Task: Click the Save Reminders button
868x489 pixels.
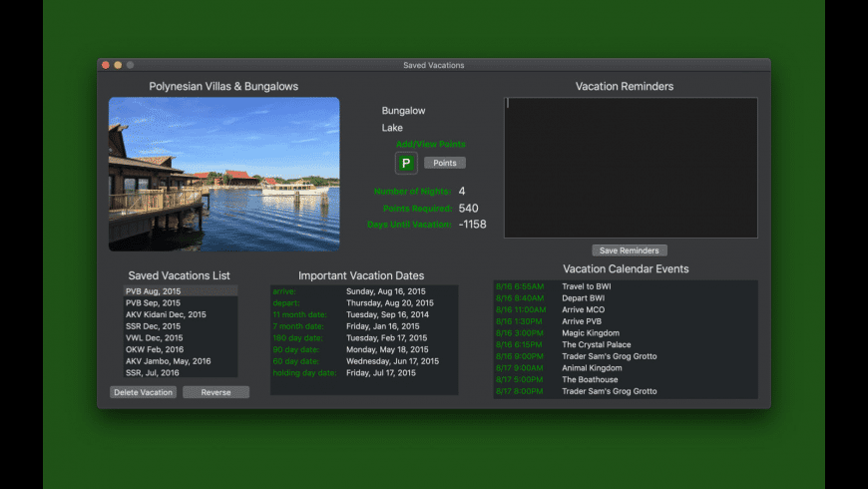Action: point(629,250)
